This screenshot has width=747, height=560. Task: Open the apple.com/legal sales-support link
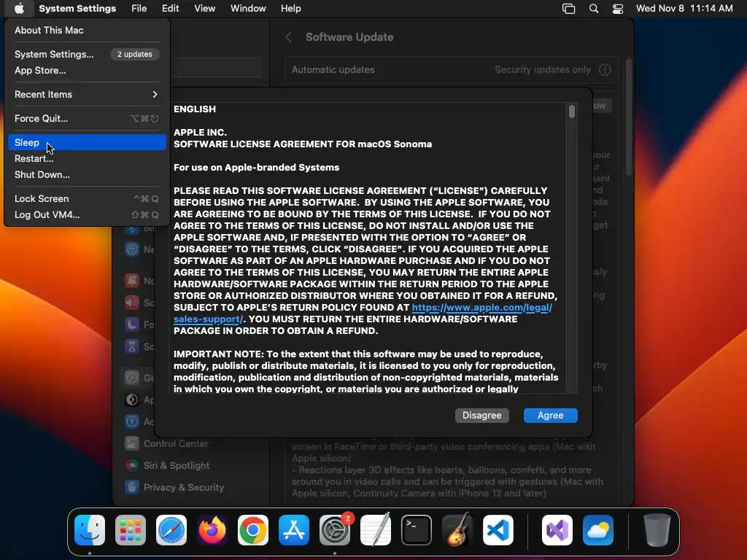coord(481,308)
